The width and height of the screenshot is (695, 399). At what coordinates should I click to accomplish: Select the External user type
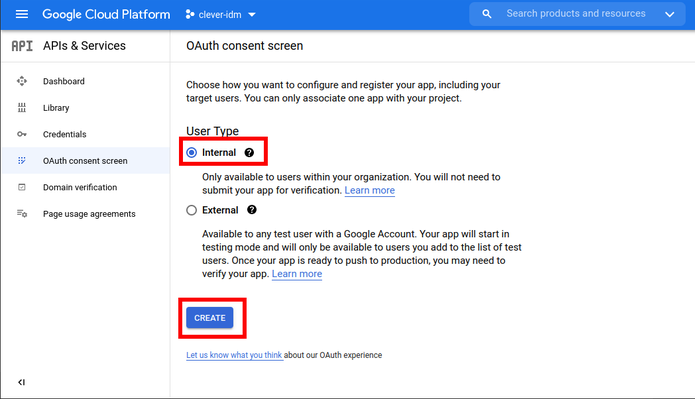(x=191, y=210)
